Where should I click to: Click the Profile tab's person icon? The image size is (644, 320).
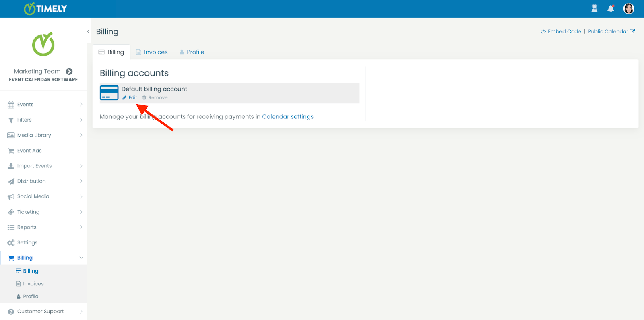[x=182, y=52]
